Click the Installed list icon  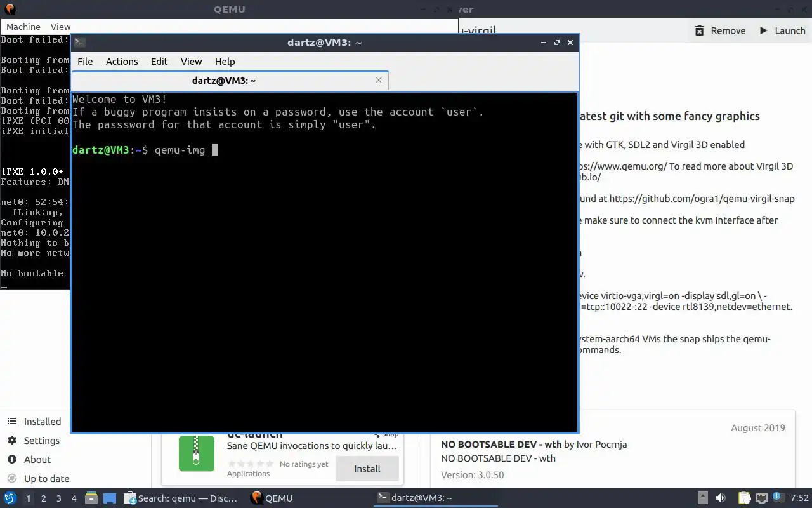(x=12, y=422)
